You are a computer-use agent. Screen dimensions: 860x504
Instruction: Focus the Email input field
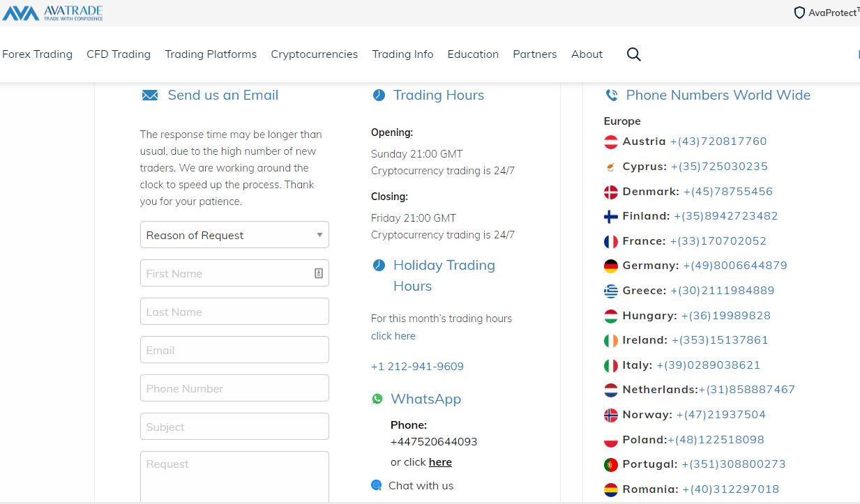[x=234, y=350]
